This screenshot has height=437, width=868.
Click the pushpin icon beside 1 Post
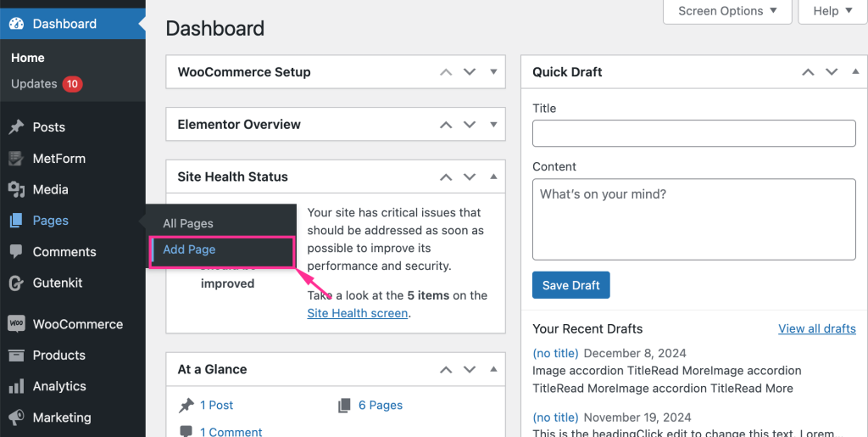point(186,406)
